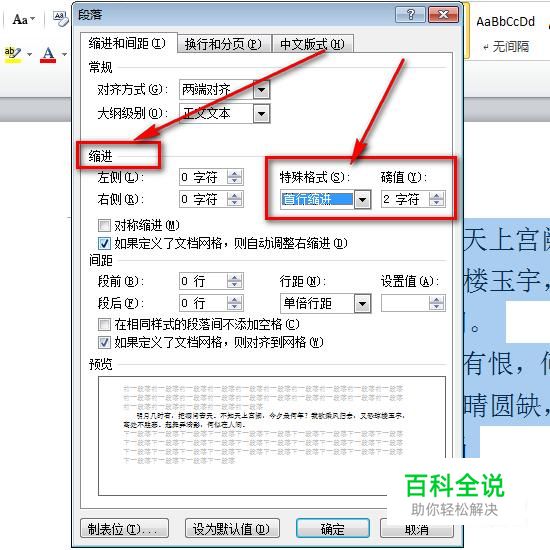Image resolution: width=550 pixels, height=550 pixels.
Task: Close the 段落 dialog with X
Action: point(443,14)
